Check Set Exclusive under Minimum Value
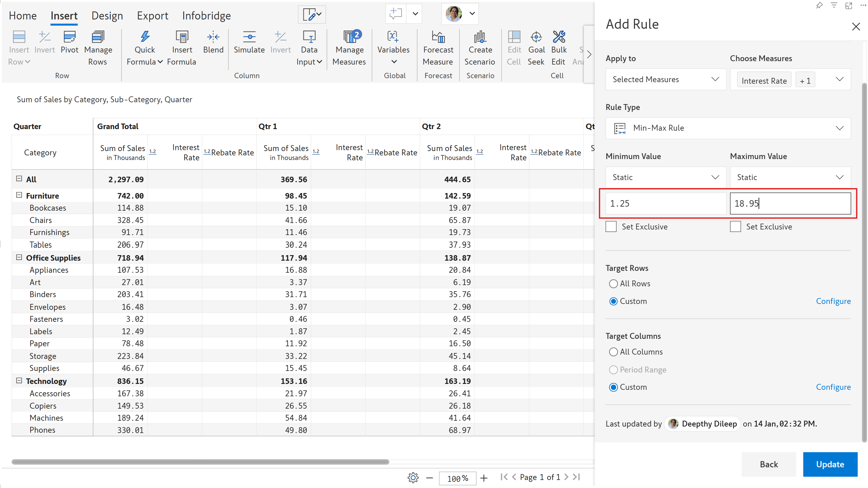Viewport: 868px width, 488px height. pos(611,226)
